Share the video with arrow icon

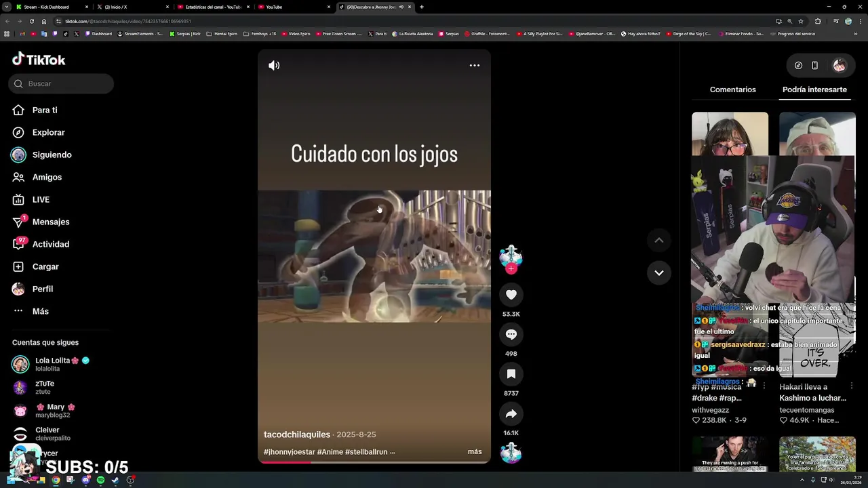coord(511,413)
